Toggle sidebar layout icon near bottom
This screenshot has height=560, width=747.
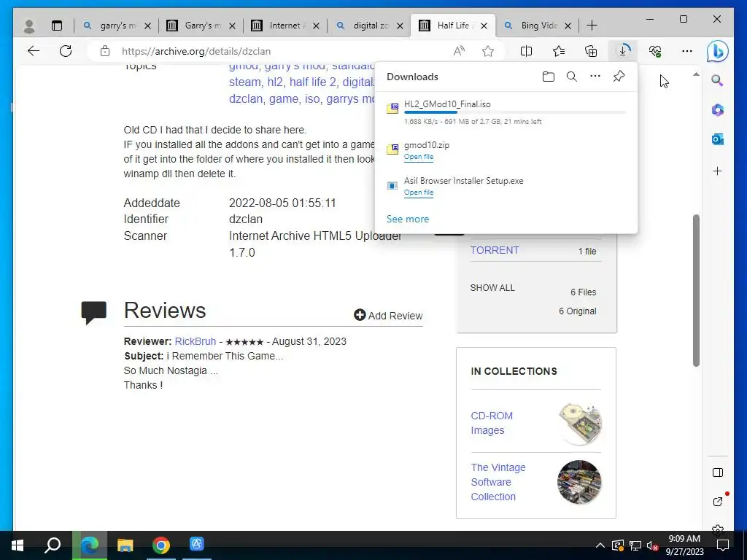[718, 472]
